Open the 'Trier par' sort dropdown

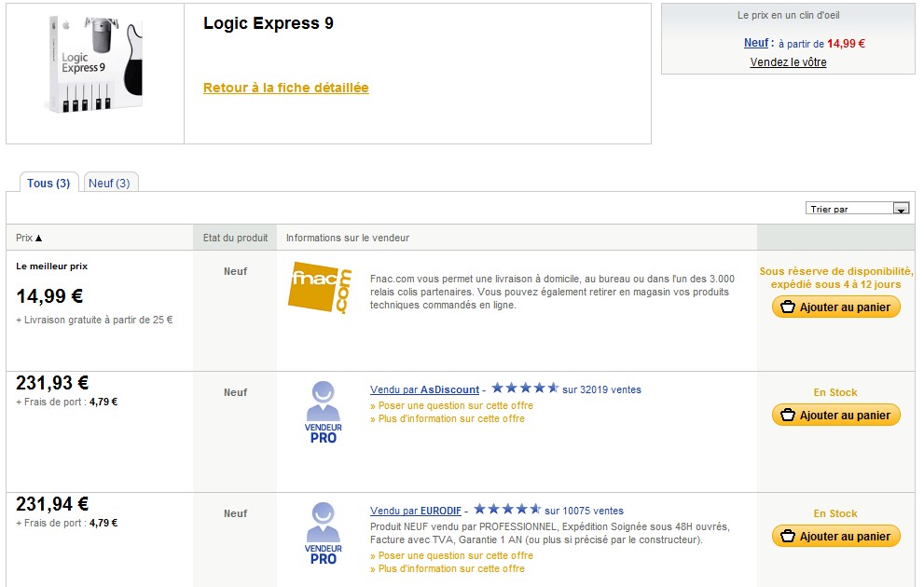[858, 209]
